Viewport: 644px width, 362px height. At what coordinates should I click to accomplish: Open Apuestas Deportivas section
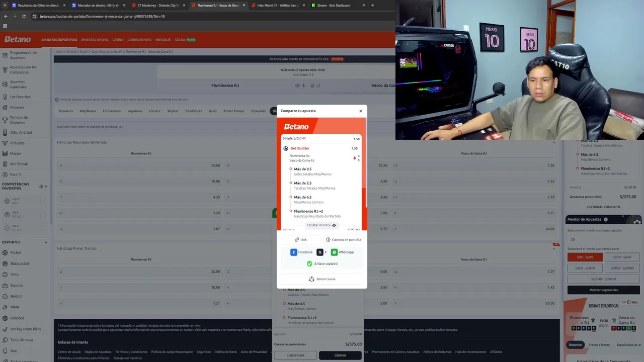(x=59, y=40)
